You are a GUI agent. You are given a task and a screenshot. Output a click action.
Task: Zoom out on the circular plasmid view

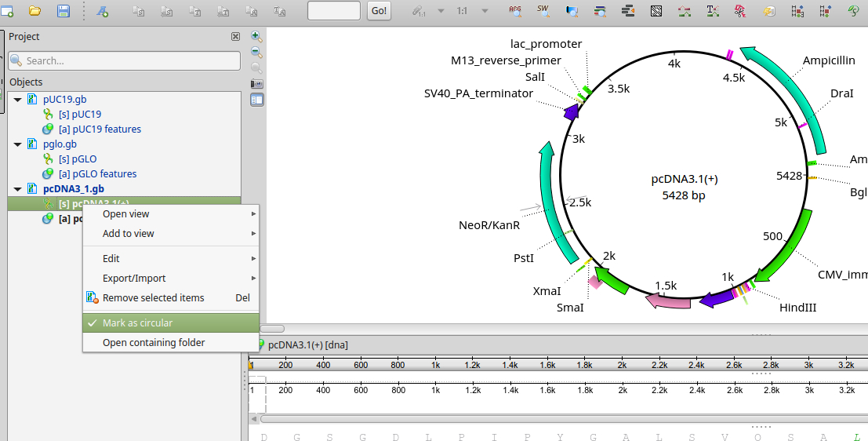pyautogui.click(x=256, y=52)
